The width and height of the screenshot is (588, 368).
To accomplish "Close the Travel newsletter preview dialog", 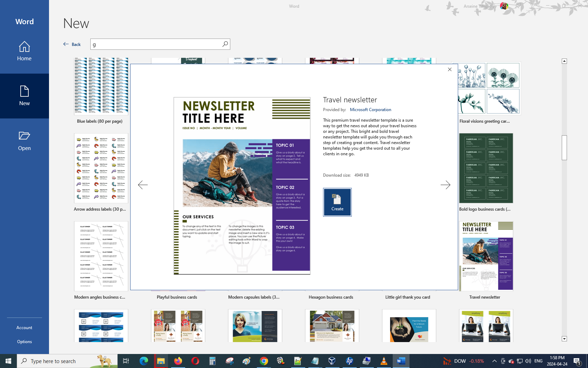I will (x=450, y=69).
